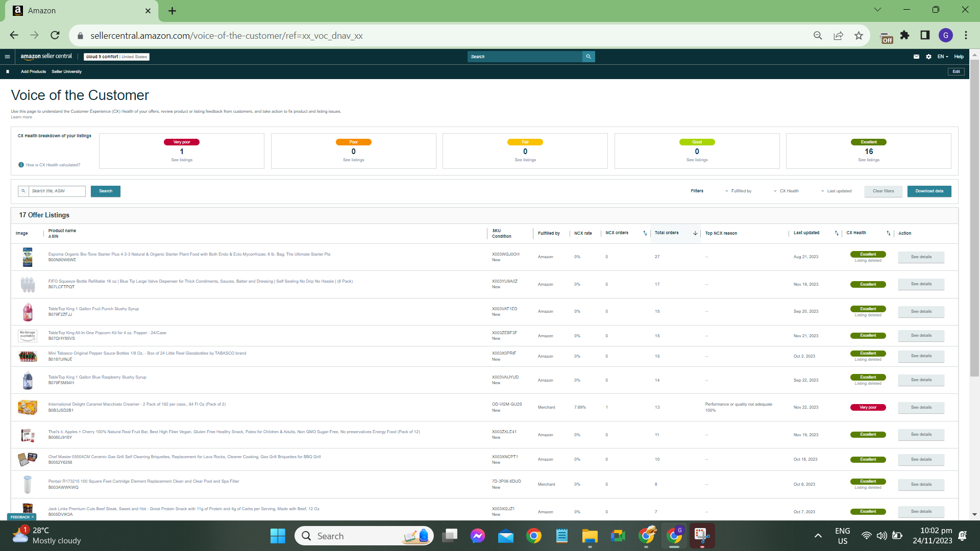Open a new browser tab
Screen dimensions: 980x551
click(x=173, y=11)
